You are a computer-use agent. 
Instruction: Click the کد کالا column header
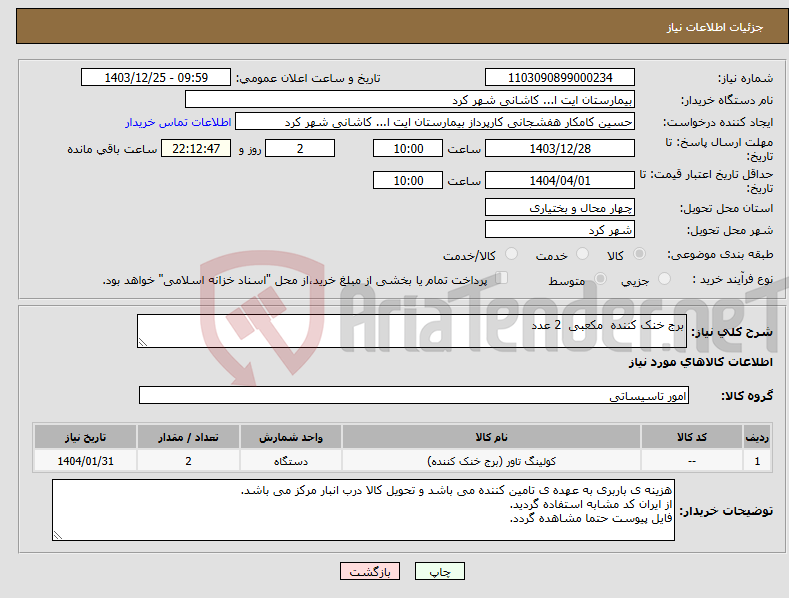692,437
